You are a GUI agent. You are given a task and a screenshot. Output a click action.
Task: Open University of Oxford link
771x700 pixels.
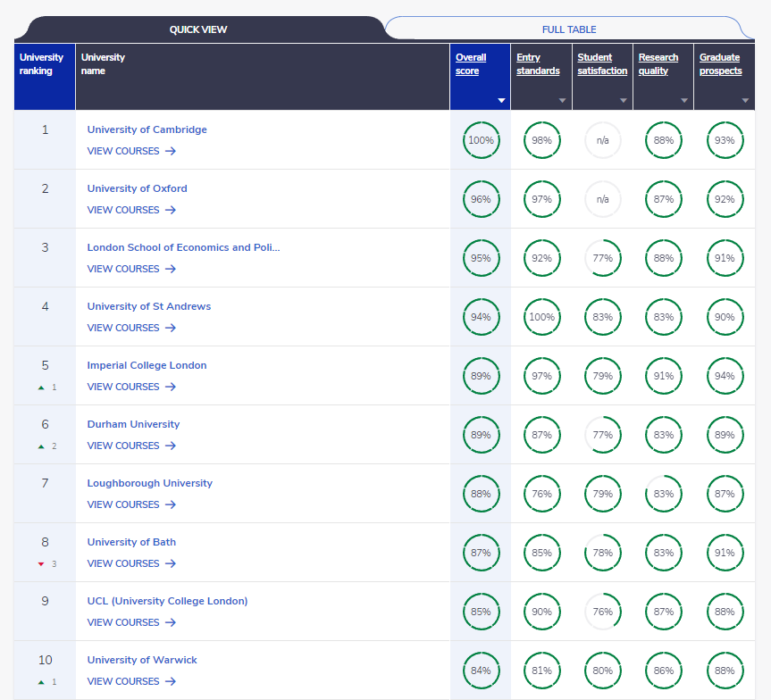tap(138, 188)
